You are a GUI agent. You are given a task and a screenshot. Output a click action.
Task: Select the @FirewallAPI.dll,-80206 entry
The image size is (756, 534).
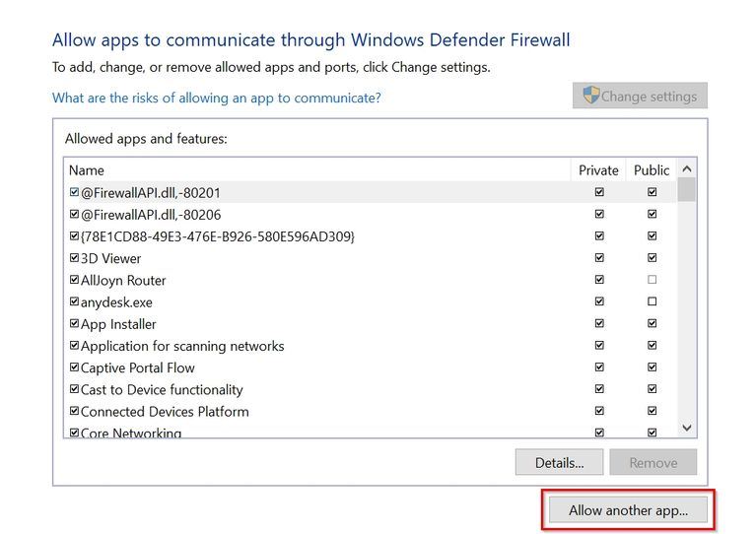[151, 214]
